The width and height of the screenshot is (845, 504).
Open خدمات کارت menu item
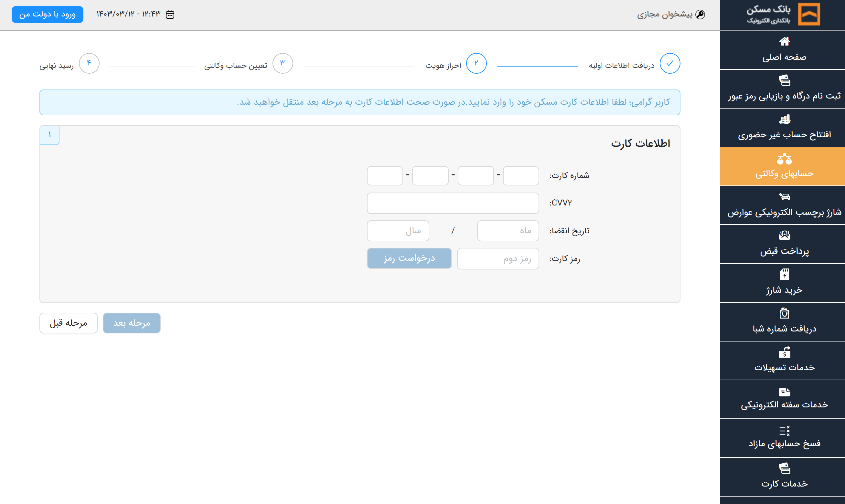782,477
